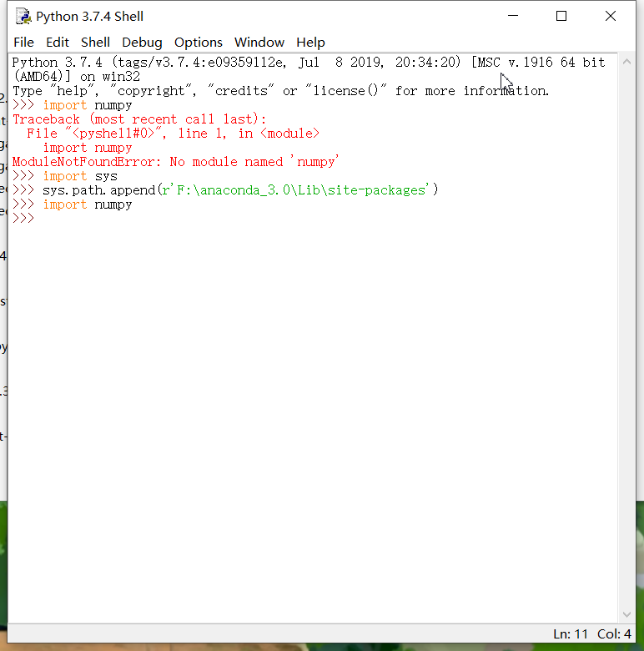Click the 'Python 3.7.4 Shell' title text
Screen dimensions: 644x651
89,17
